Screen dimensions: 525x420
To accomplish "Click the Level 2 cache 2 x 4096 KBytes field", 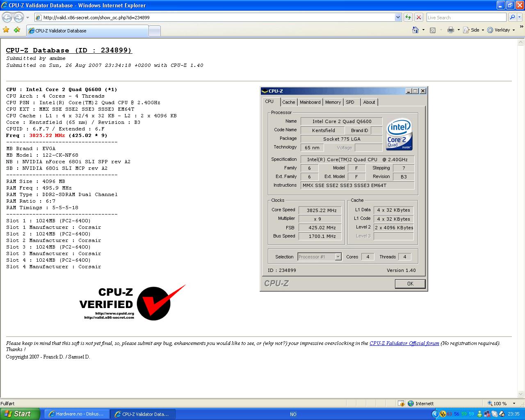I will (394, 227).
